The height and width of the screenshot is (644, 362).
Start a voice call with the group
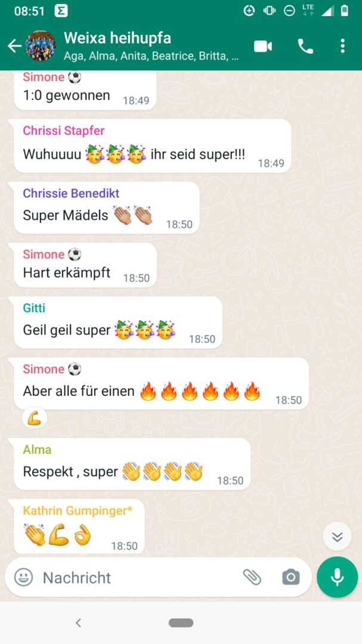[x=305, y=47]
